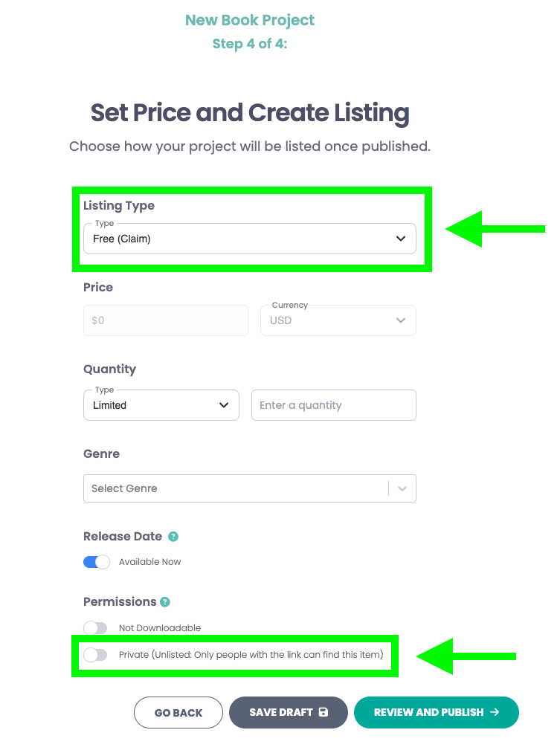Viewport: 560px width, 756px height.
Task: Click the floppy disk icon on Save Draft
Action: point(324,712)
